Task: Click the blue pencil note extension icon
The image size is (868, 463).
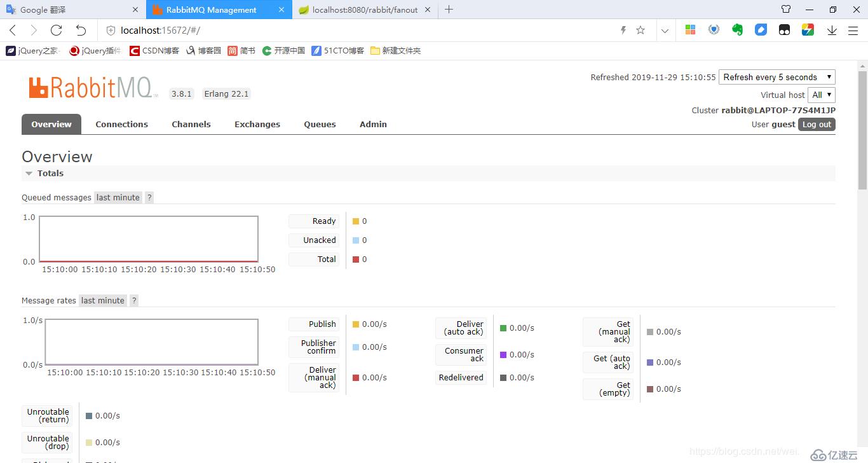Action: coord(761,30)
